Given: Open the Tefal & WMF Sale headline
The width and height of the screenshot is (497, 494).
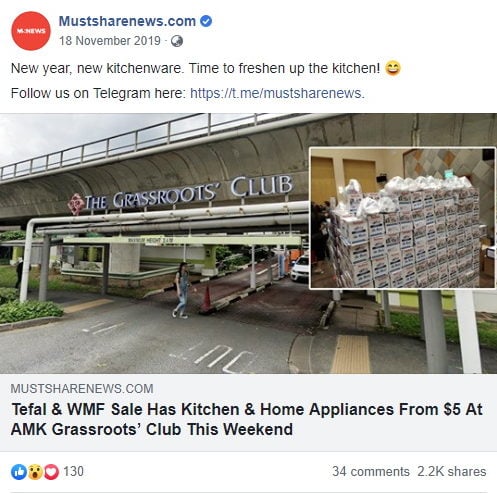Looking at the screenshot, I should [x=247, y=419].
